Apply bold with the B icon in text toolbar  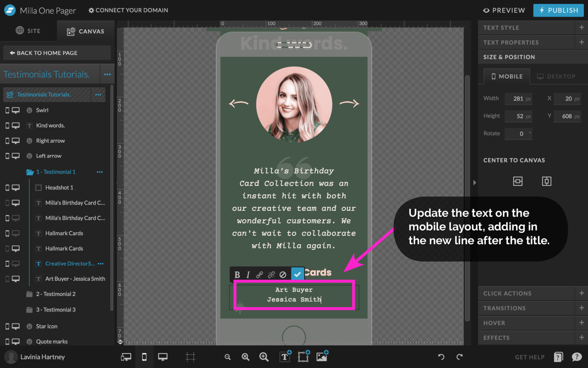coord(237,274)
